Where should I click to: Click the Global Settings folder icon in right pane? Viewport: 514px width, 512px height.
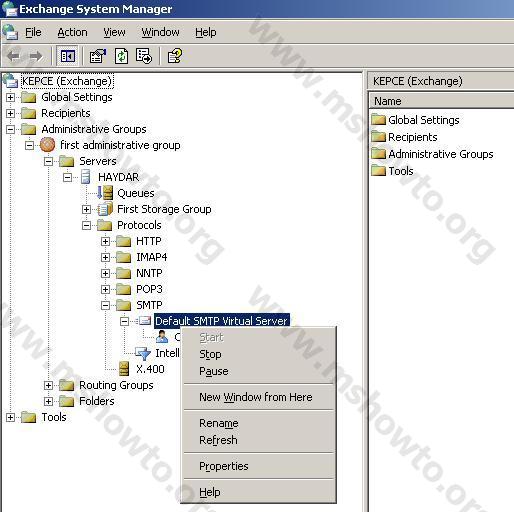(x=378, y=119)
